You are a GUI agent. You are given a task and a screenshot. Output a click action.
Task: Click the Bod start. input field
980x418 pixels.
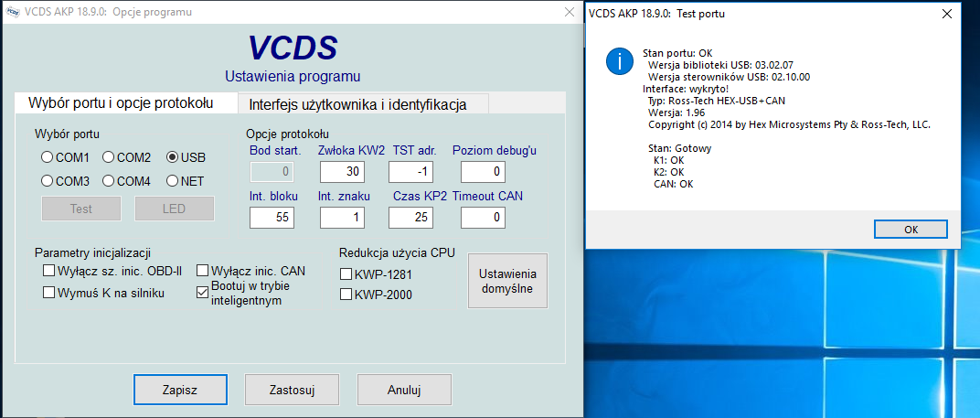(x=272, y=171)
